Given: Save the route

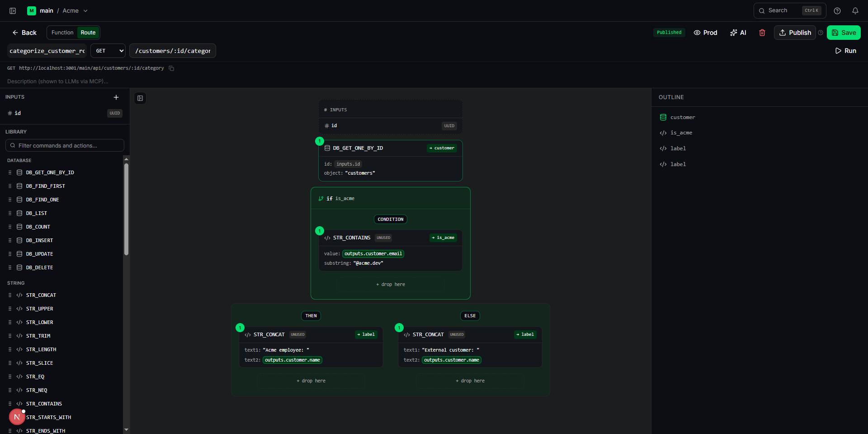Looking at the screenshot, I should 844,33.
